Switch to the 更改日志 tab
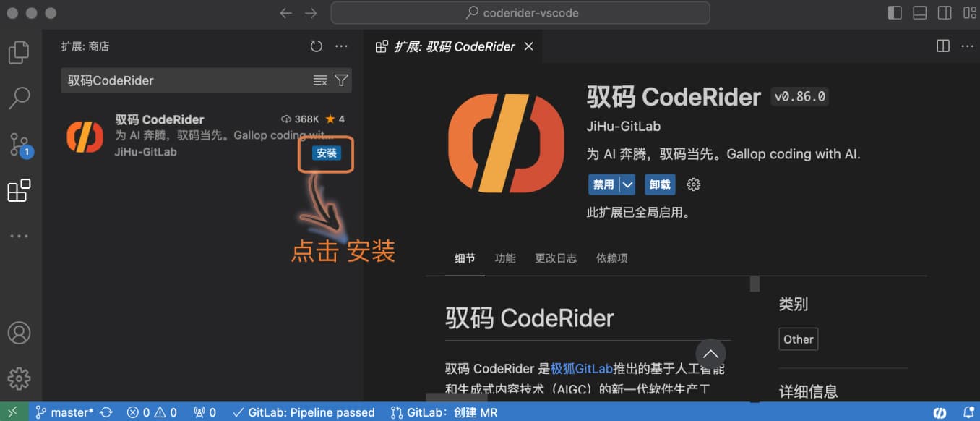Screen dimensions: 980x421 coord(555,258)
